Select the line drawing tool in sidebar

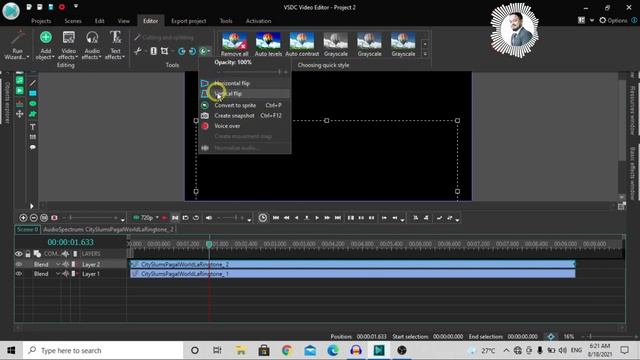(33, 83)
